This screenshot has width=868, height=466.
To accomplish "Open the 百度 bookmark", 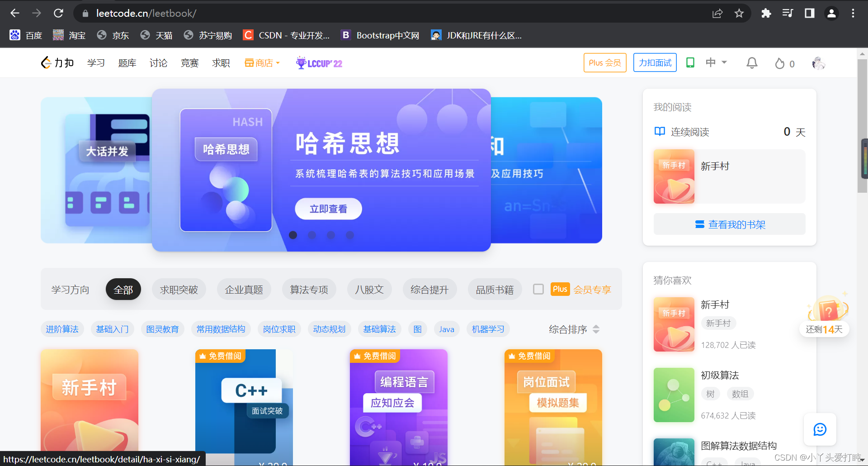I will [26, 35].
